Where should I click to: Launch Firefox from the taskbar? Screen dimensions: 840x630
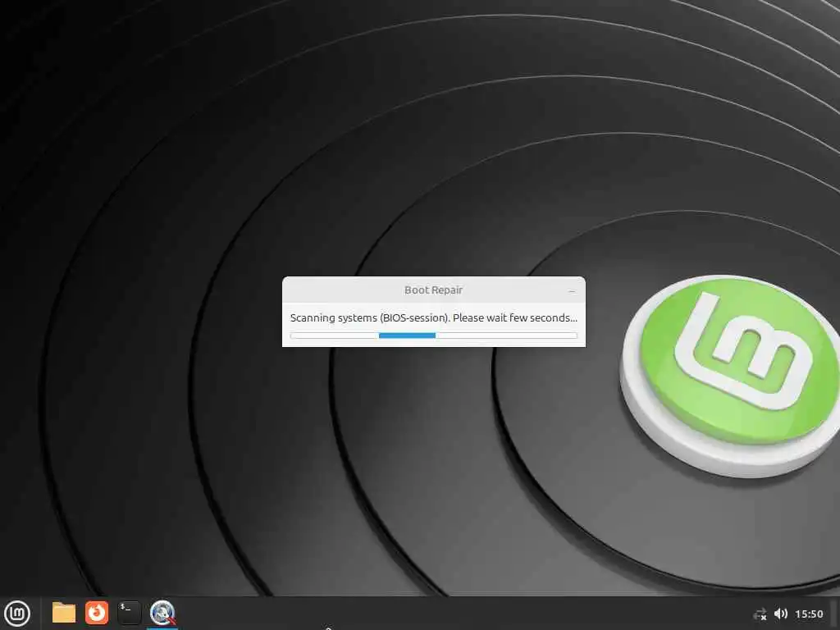97,613
